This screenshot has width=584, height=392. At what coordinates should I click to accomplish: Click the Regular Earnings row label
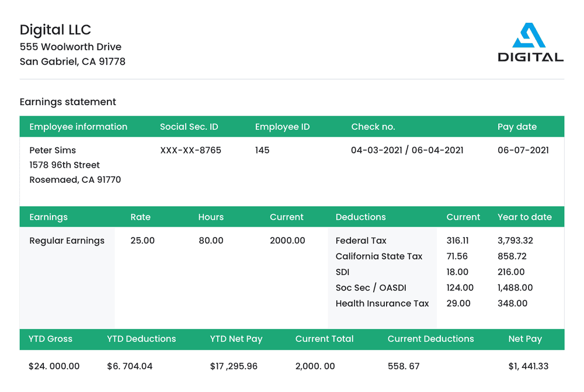point(67,241)
